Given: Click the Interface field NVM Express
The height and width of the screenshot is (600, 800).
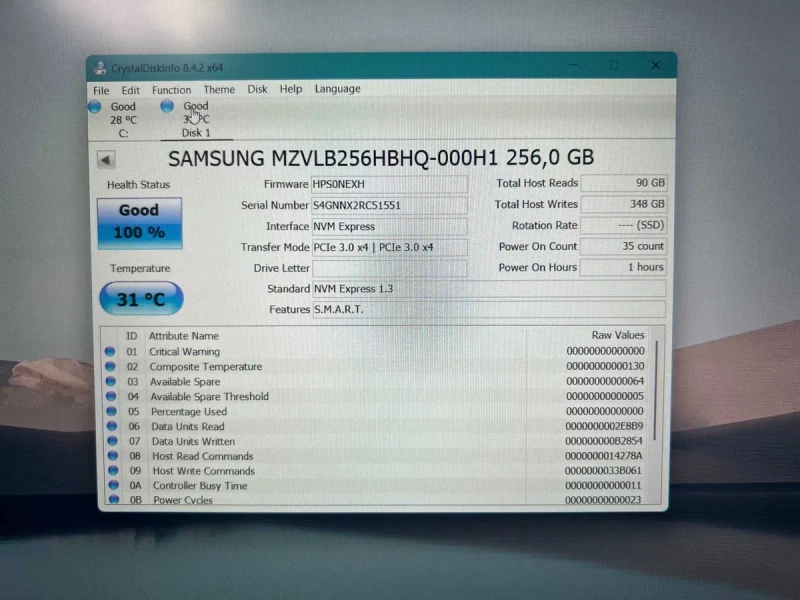Looking at the screenshot, I should [x=389, y=226].
